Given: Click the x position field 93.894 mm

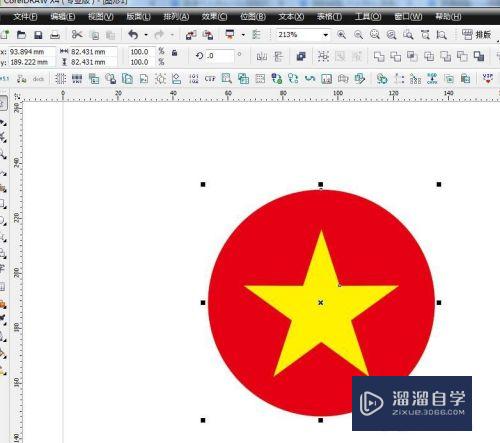Looking at the screenshot, I should 31,52.
